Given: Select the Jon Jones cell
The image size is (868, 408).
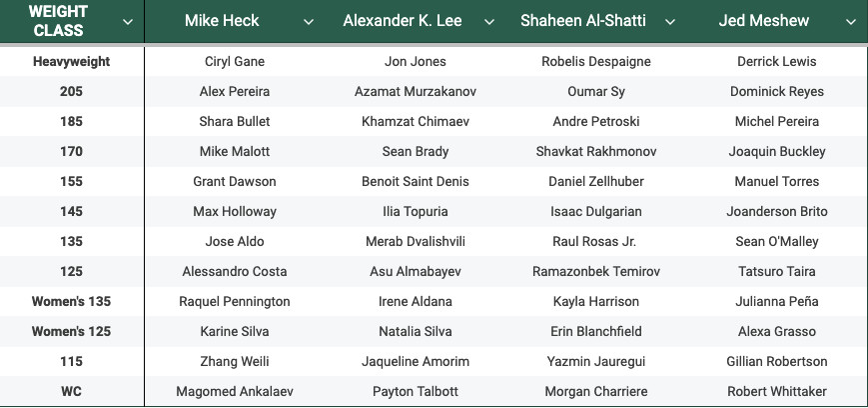Looking at the screenshot, I should point(416,62).
